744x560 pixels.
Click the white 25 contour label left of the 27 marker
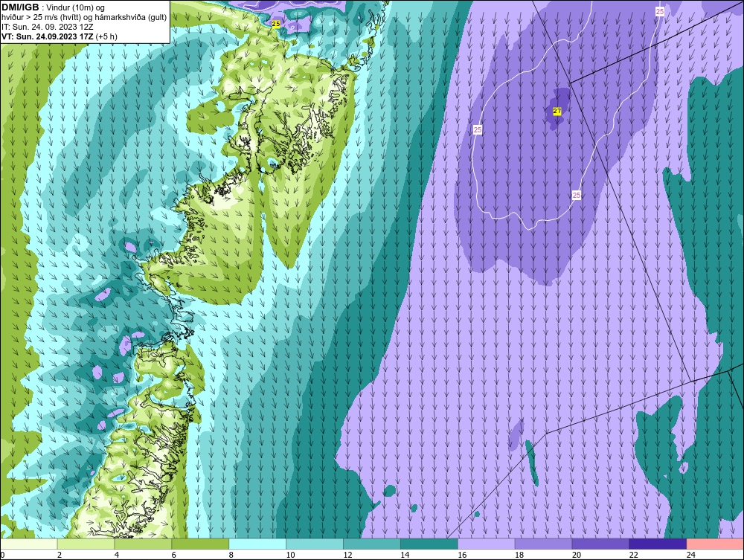pyautogui.click(x=478, y=129)
